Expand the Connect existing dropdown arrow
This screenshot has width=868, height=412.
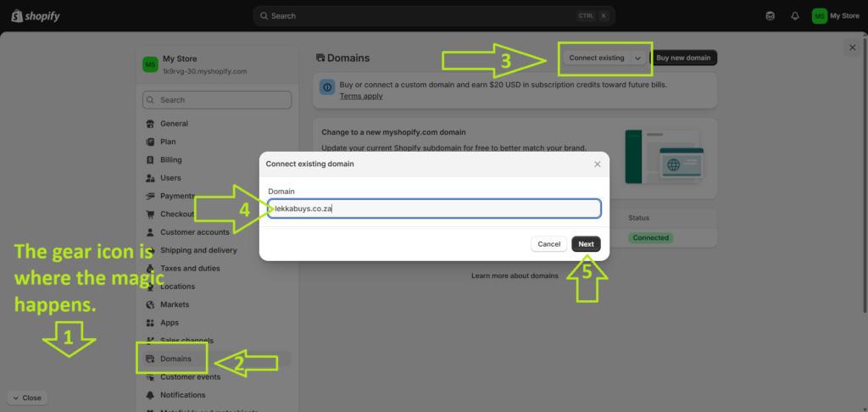coord(637,58)
